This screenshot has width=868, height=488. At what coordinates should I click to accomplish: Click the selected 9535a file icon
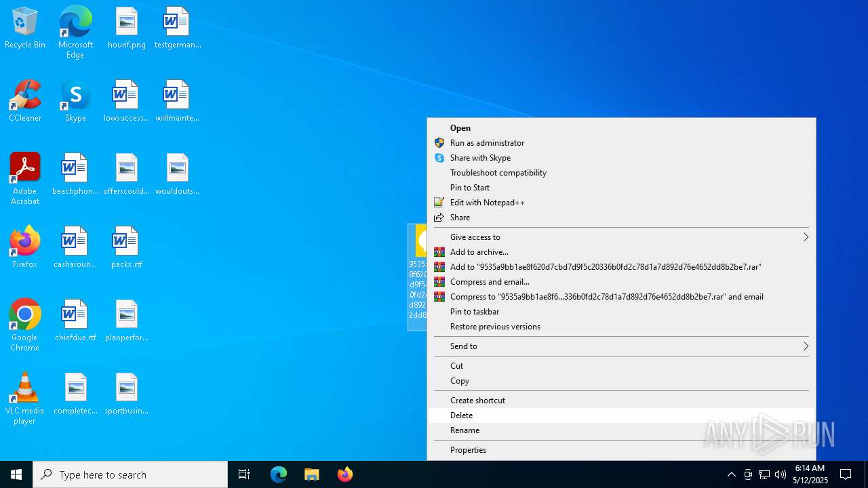417,277
